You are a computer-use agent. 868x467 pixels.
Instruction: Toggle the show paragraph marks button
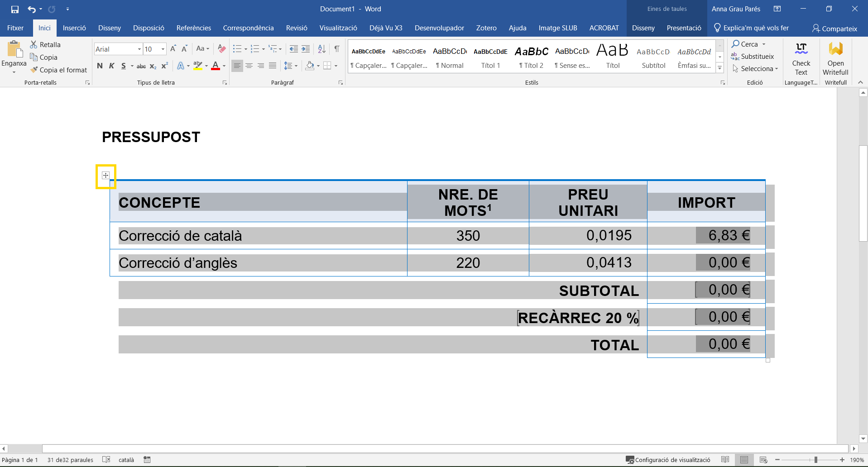[337, 49]
